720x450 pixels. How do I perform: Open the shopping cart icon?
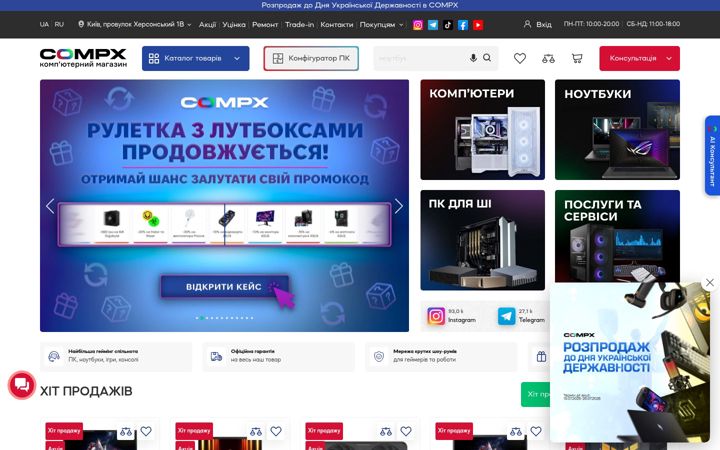click(577, 58)
